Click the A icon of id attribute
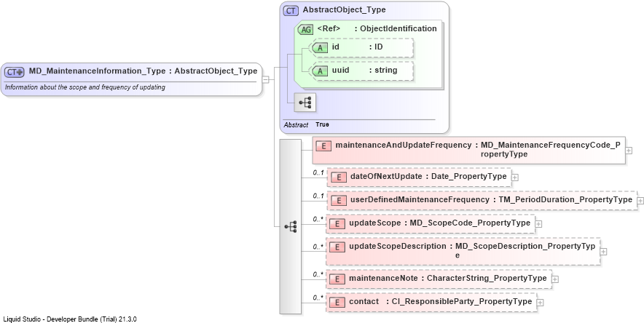Screen dimensions: 644x323 [320, 47]
